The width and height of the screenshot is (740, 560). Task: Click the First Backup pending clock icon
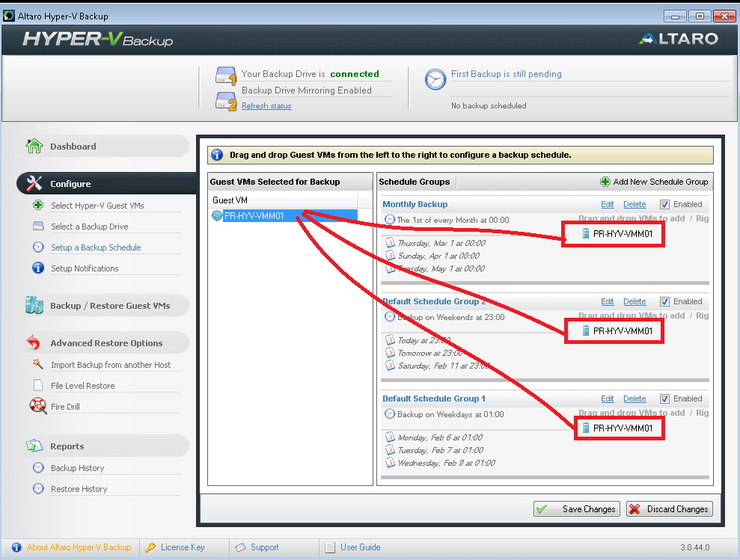coord(435,79)
